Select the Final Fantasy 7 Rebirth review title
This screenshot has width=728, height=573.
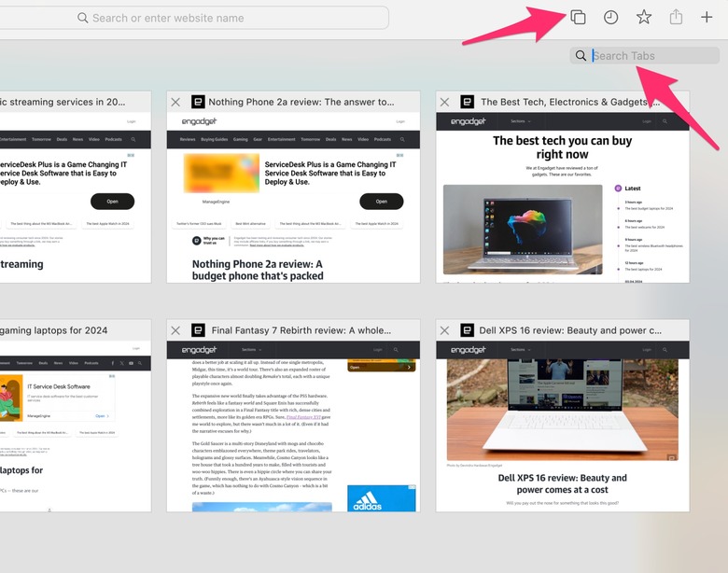click(x=301, y=330)
